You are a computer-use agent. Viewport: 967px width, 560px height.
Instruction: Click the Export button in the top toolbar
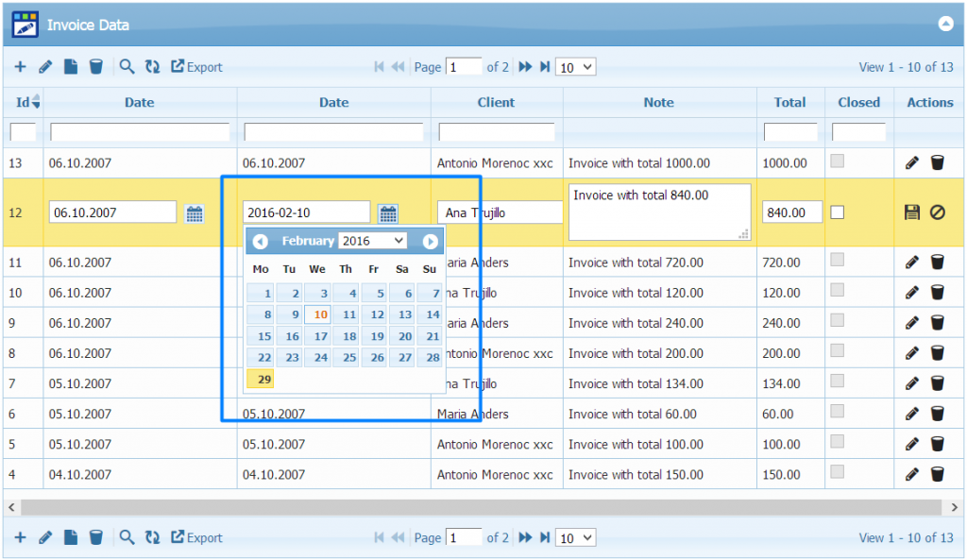(196, 67)
